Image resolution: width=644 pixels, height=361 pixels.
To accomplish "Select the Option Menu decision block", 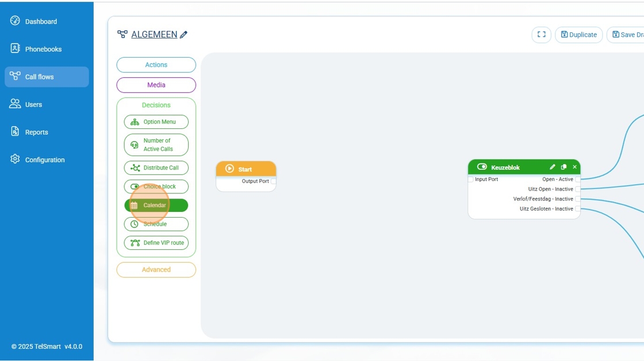I will click(156, 122).
